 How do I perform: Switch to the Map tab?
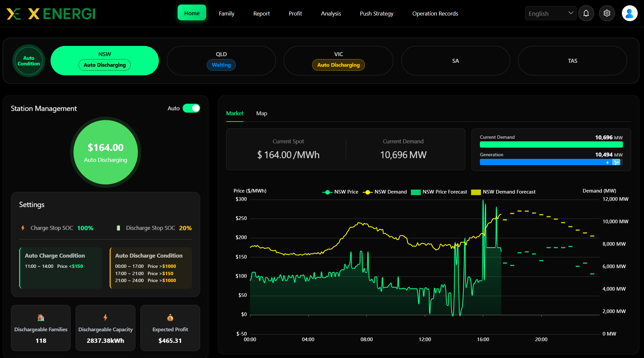click(x=262, y=113)
